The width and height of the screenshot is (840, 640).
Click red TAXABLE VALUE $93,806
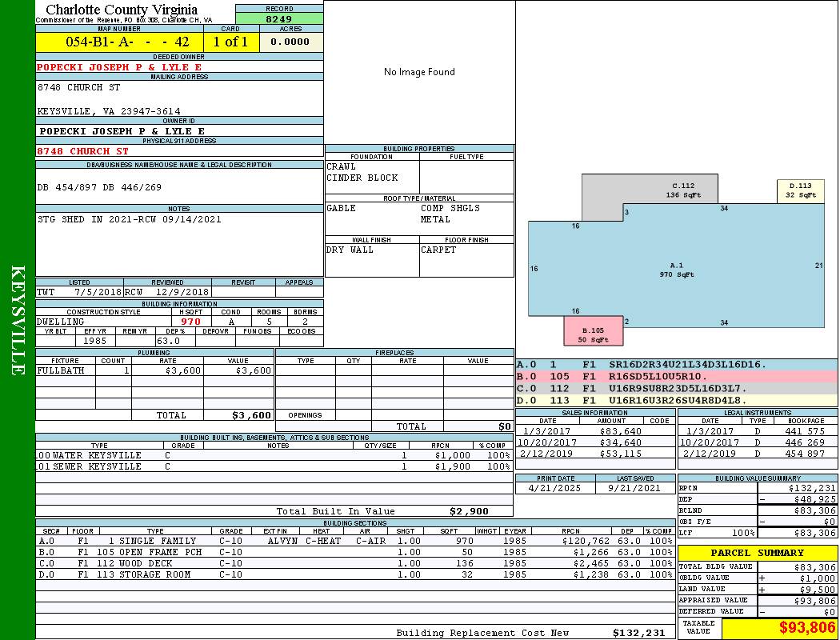[x=807, y=627]
